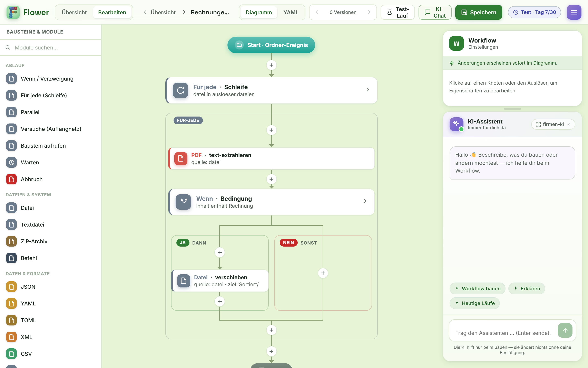The image size is (588, 368).
Task: Click the Workflow bauen suggestion chip
Action: coord(478,288)
